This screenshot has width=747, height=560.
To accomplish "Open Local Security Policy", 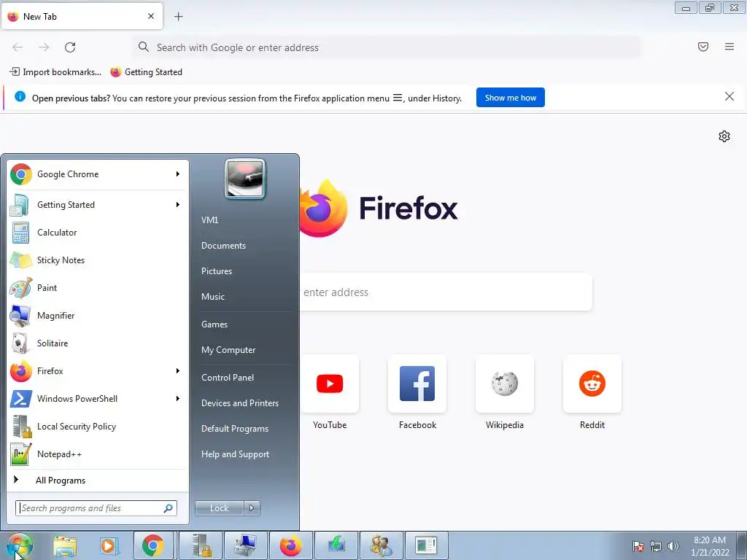I will [98, 426].
